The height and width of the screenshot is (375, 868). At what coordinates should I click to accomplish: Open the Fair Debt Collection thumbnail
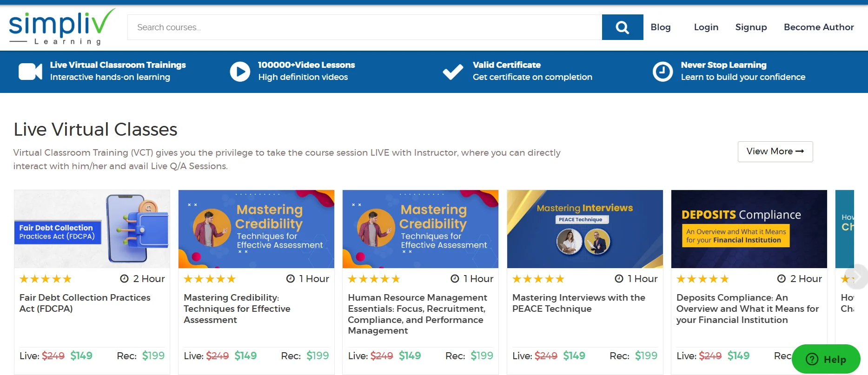[92, 229]
